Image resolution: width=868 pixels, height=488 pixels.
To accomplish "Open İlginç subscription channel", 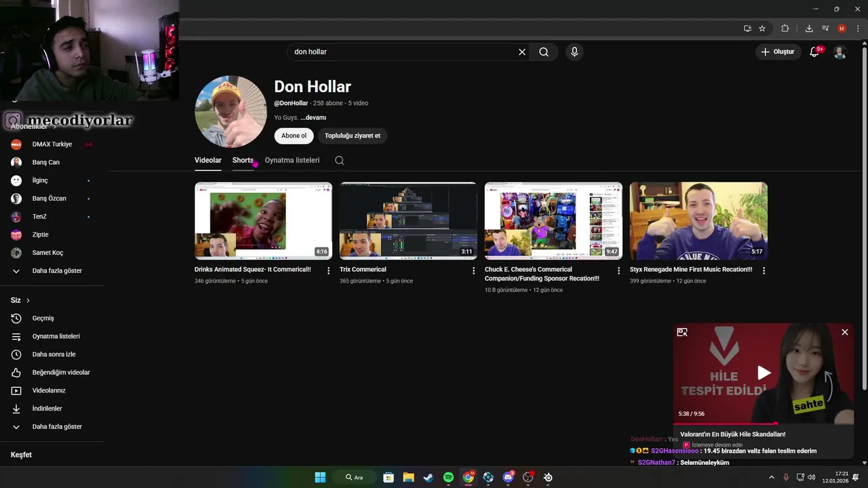I will pos(52,180).
